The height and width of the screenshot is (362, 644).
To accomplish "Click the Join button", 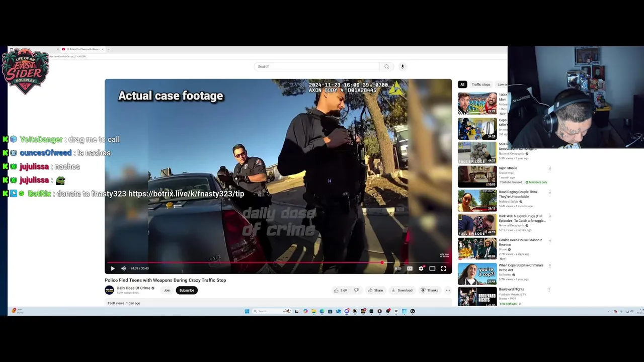I will click(x=167, y=290).
